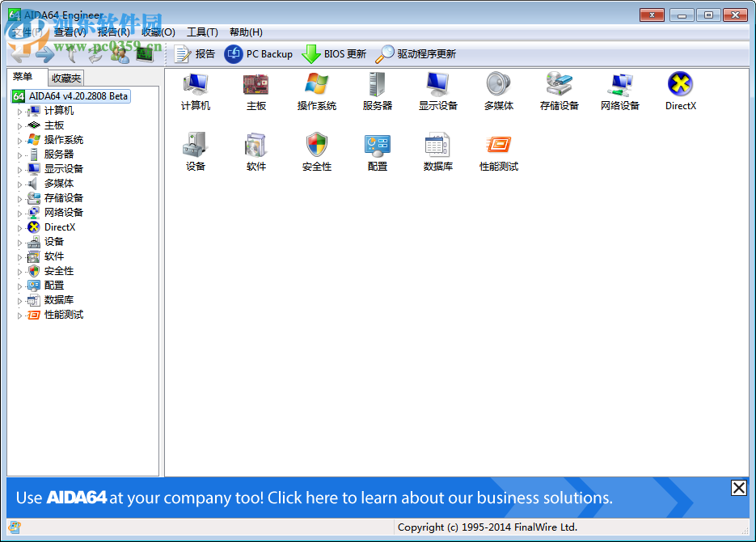Expand the 网络设备 tree node
This screenshot has height=542, width=756.
pos(19,213)
